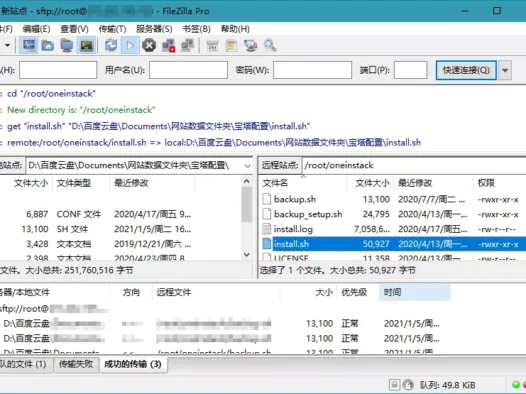This screenshot has height=394, width=526.
Task: Click the remote site path field /root/oneinstack
Action: (x=414, y=165)
